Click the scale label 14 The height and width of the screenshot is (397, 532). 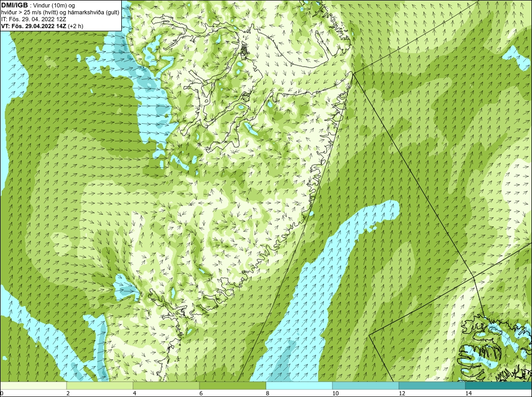469,393
